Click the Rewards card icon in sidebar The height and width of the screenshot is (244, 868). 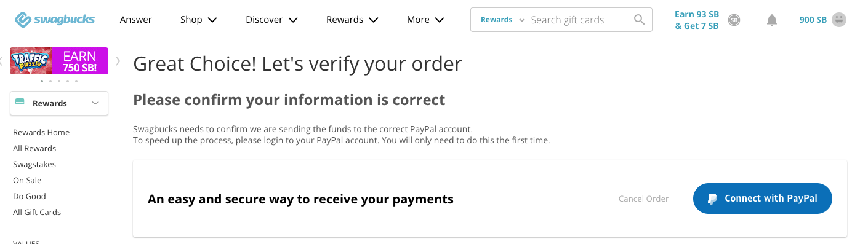click(x=20, y=103)
